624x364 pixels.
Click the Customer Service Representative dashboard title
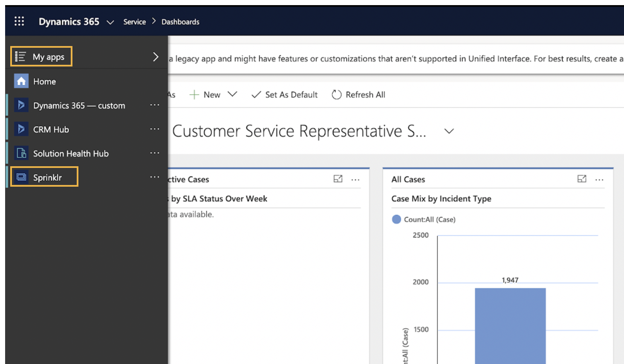(299, 131)
